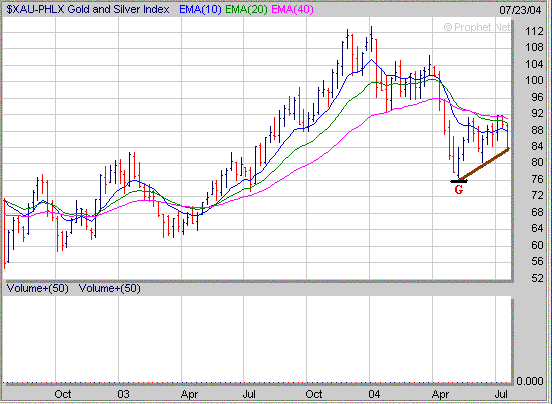Image resolution: width=552 pixels, height=404 pixels.
Task: Click the 03 year label on time axis
Action: point(123,394)
